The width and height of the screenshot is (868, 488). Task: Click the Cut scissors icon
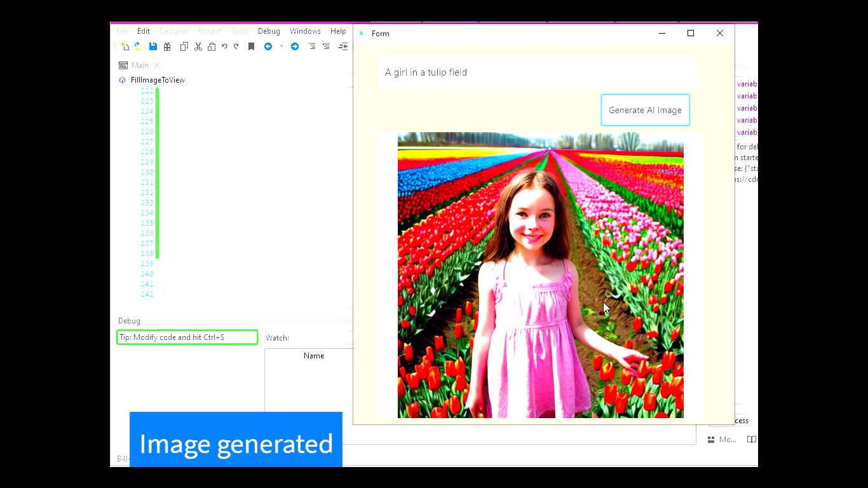pos(198,46)
